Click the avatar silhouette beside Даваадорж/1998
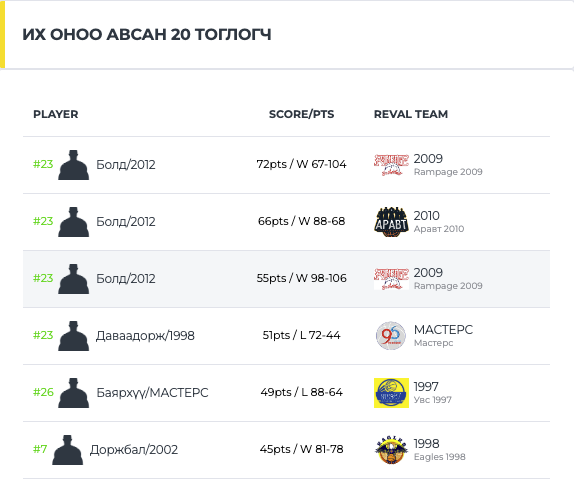Viewport: 574px width, 480px height. (74, 336)
